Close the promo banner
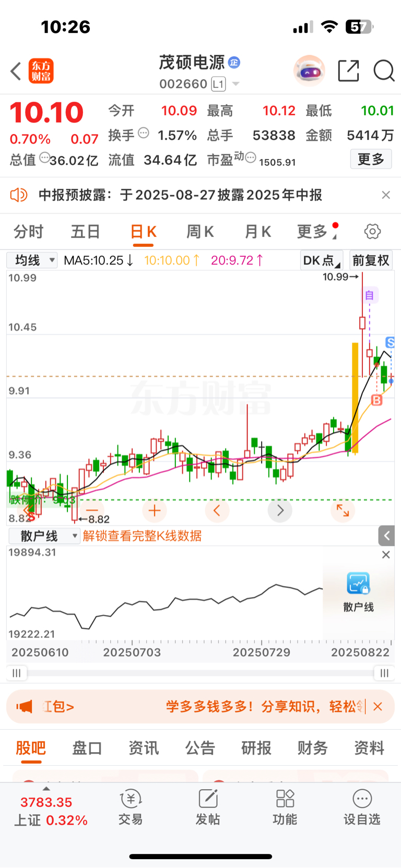Screen dimensions: 401x868 coord(378,707)
